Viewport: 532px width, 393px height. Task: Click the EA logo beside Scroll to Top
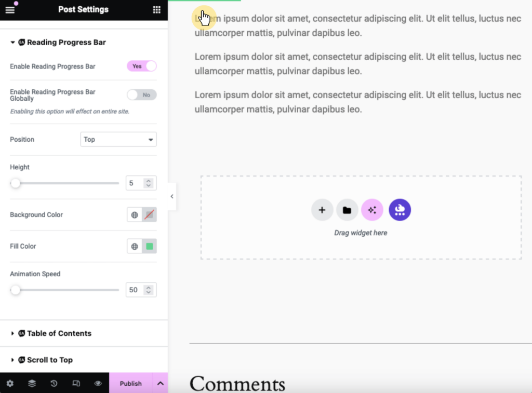(x=22, y=360)
